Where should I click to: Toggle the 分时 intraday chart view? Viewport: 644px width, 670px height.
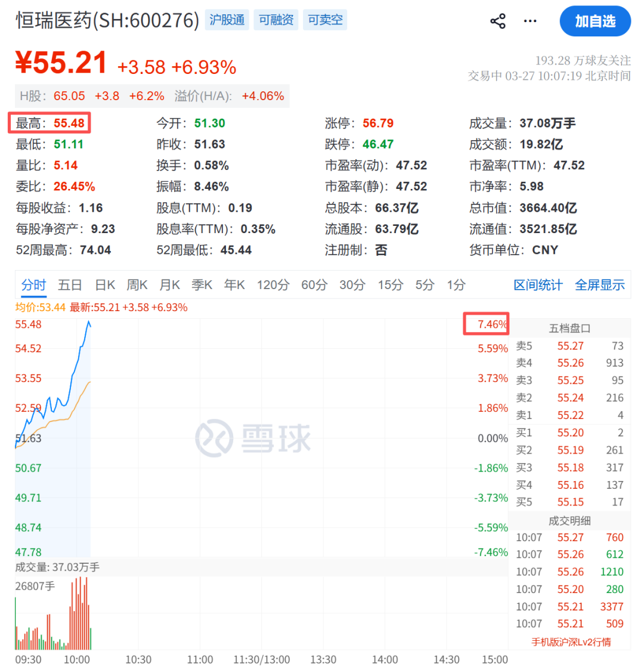point(34,285)
